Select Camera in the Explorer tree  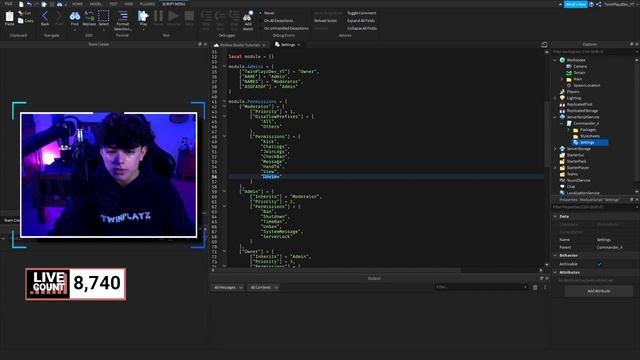pos(580,66)
